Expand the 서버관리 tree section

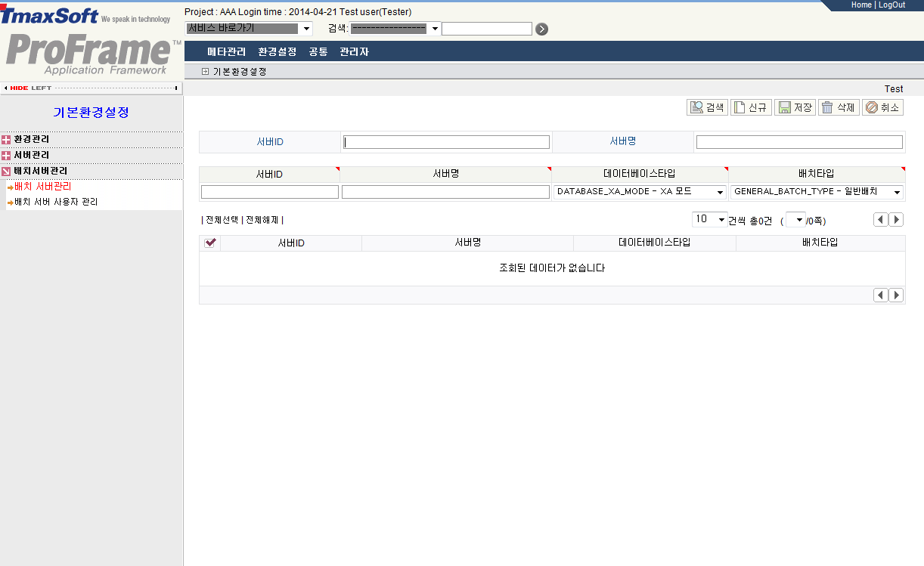[8, 156]
